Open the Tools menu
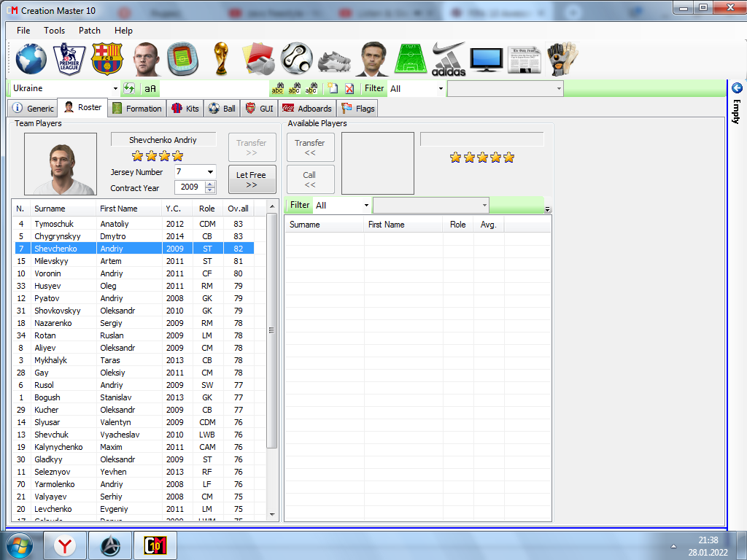 [x=54, y=31]
